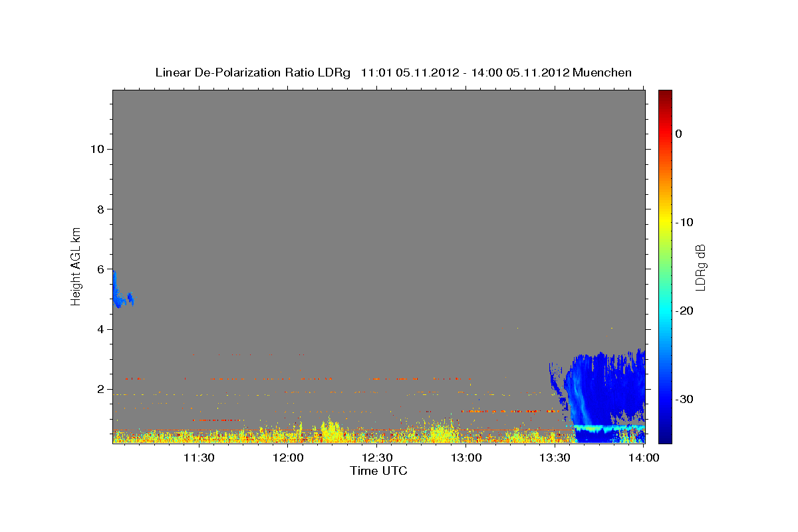Screen dimensions: 798x532
Task: Click the 12:00 time tick label
Action: [x=288, y=458]
